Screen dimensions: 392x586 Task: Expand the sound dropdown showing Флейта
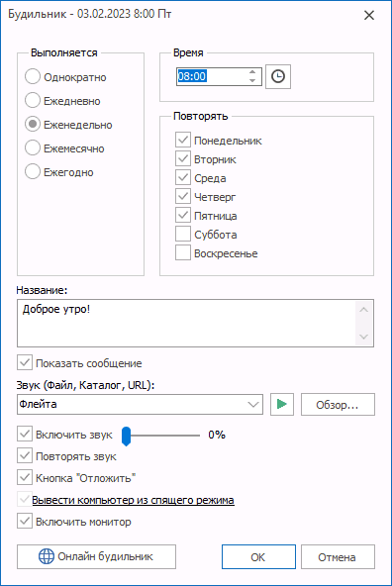(x=253, y=405)
